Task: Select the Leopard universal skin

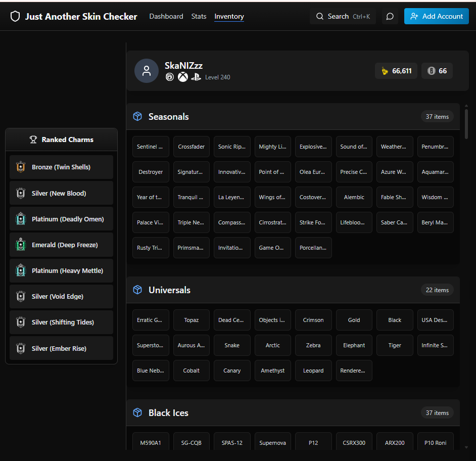Action: tap(313, 371)
